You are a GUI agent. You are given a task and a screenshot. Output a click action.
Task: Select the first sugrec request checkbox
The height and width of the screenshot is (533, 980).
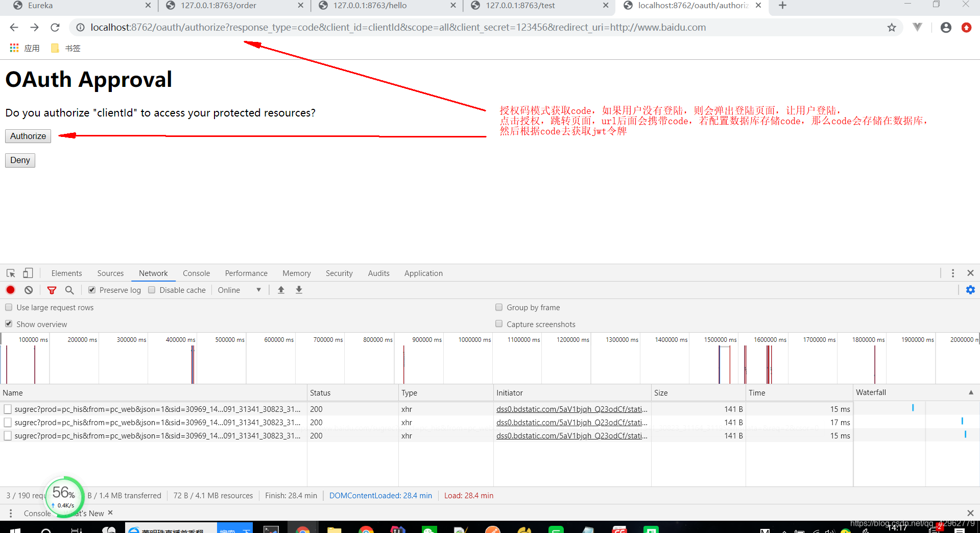[x=8, y=409]
